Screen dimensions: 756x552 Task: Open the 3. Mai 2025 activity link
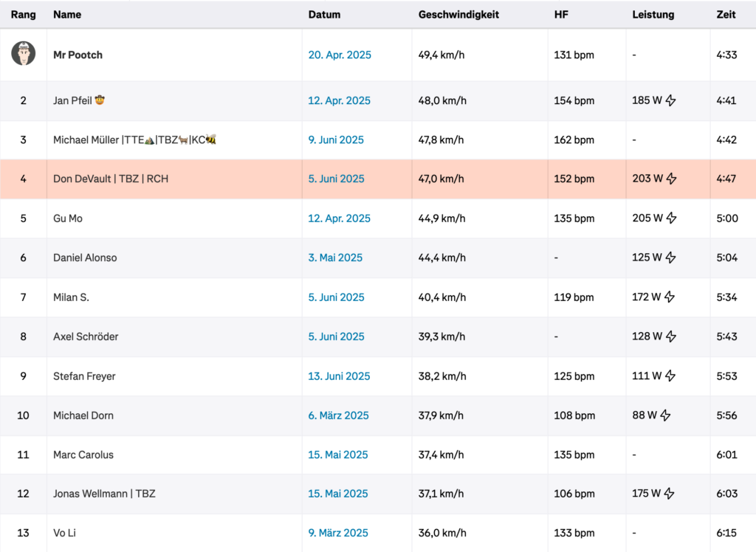click(x=335, y=258)
